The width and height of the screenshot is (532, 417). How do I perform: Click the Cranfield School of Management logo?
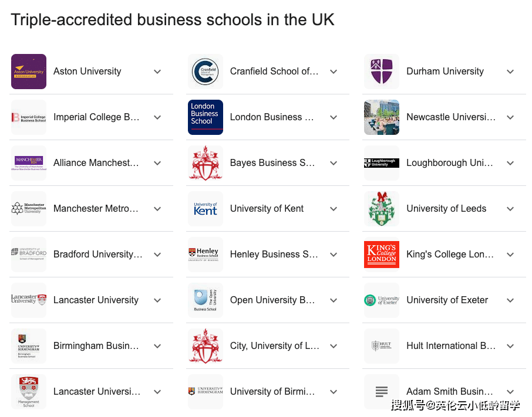[206, 72]
